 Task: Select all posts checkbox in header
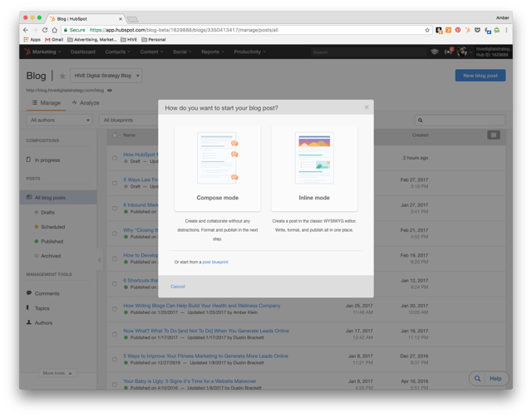[x=115, y=135]
